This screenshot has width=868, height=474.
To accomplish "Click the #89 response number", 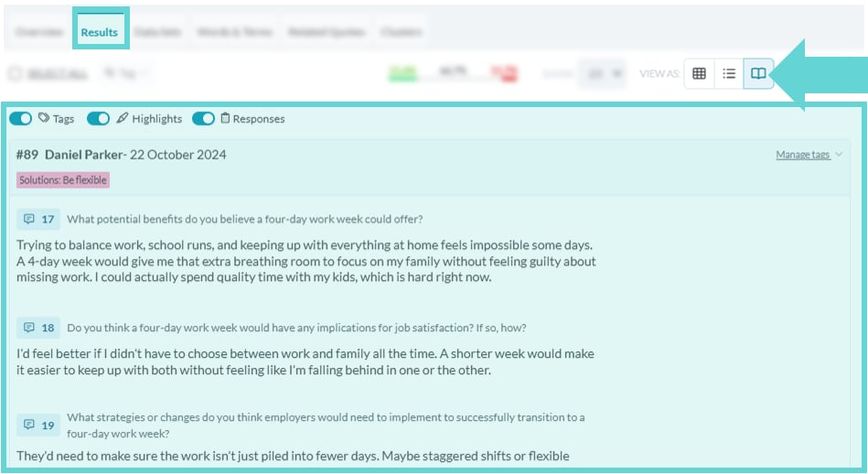I will click(x=27, y=155).
